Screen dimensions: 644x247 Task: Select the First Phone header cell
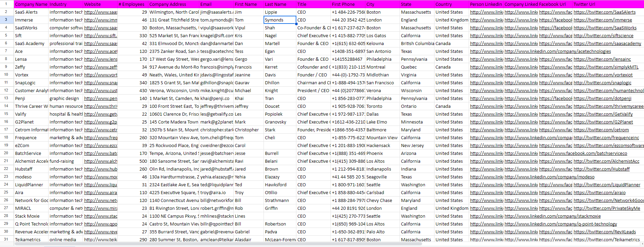coord(348,4)
